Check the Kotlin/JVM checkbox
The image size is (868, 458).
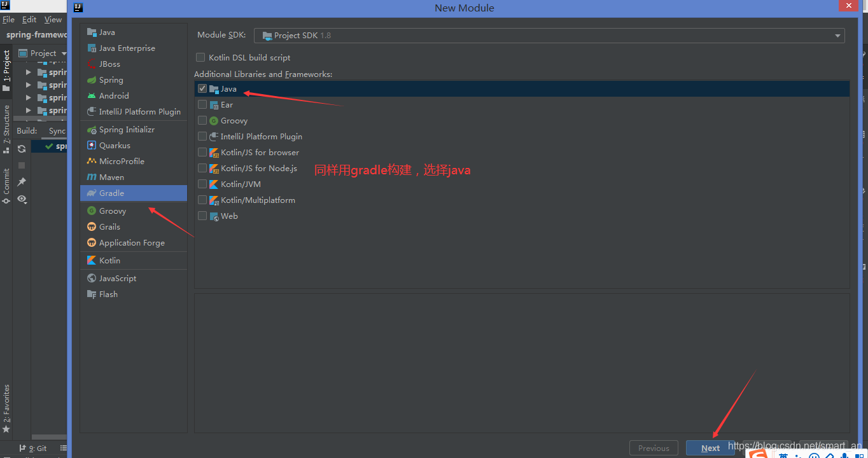[202, 184]
